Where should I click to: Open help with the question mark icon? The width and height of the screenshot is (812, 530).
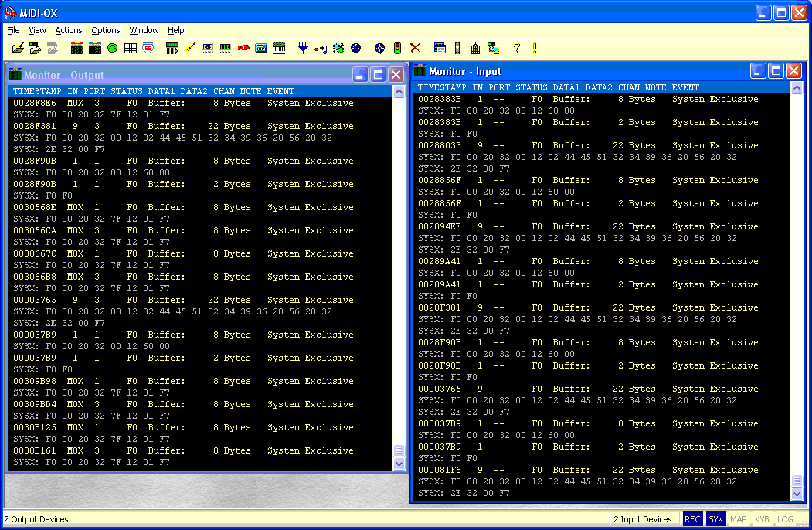click(x=517, y=49)
